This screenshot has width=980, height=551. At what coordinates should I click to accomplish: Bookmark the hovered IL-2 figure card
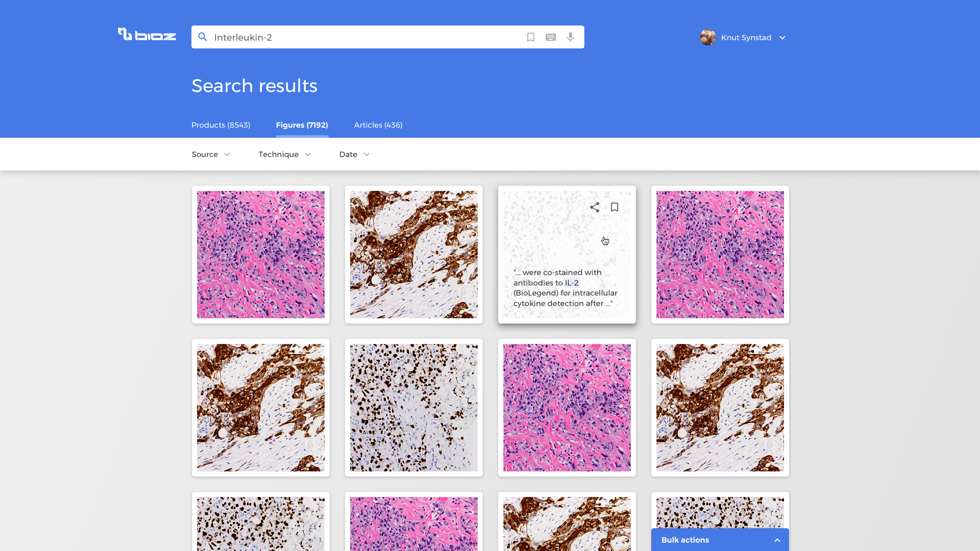(x=614, y=207)
